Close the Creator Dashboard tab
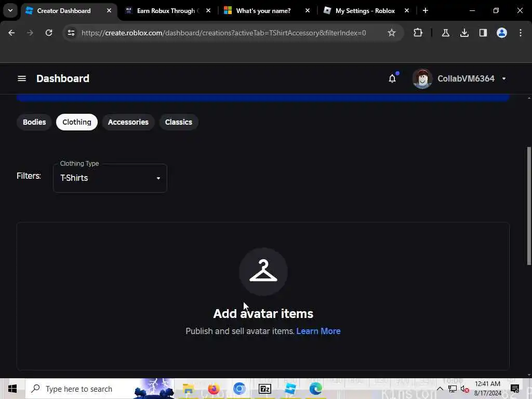The height and width of the screenshot is (399, 532). pyautogui.click(x=109, y=10)
